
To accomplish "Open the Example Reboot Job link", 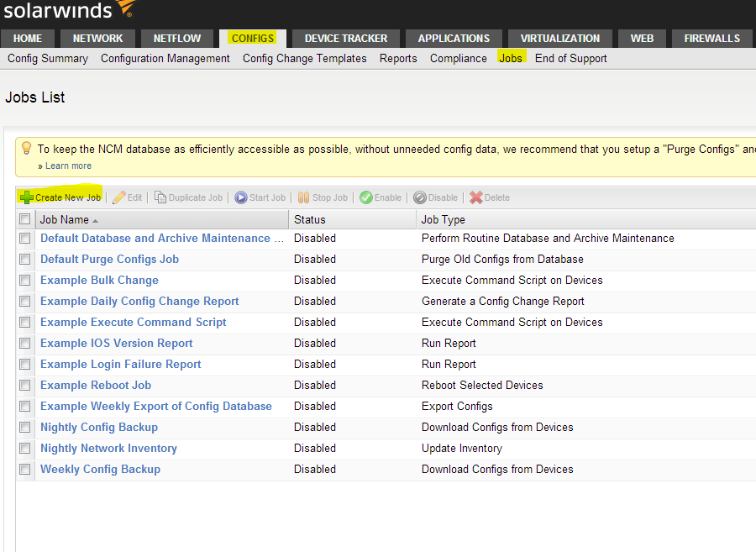I will click(x=96, y=385).
